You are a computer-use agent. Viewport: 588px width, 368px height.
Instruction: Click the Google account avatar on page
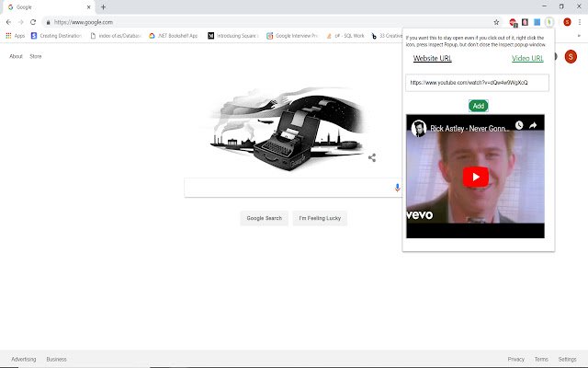click(x=571, y=57)
